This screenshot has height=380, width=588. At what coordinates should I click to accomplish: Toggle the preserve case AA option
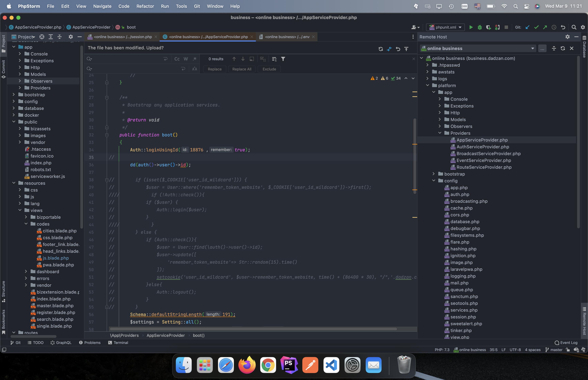pos(195,69)
